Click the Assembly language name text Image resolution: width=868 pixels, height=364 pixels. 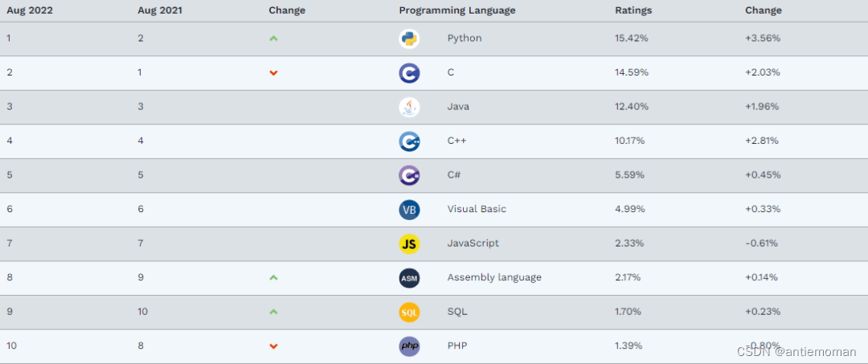coord(494,278)
